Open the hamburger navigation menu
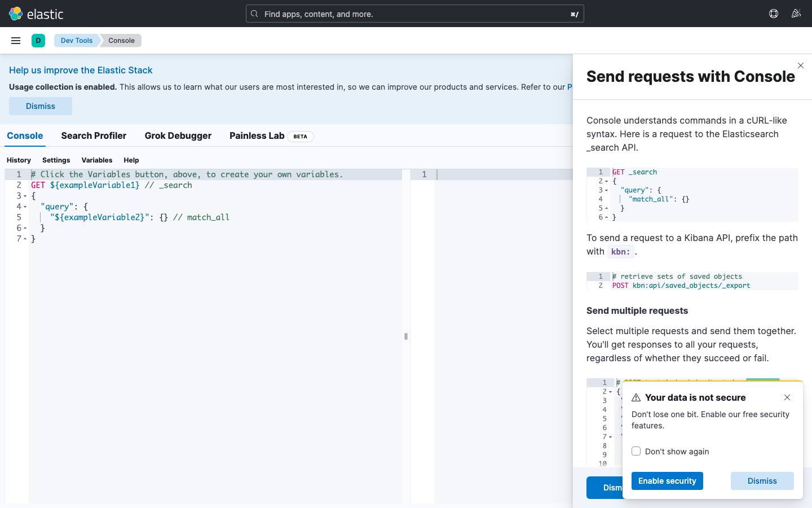812x508 pixels. point(16,41)
